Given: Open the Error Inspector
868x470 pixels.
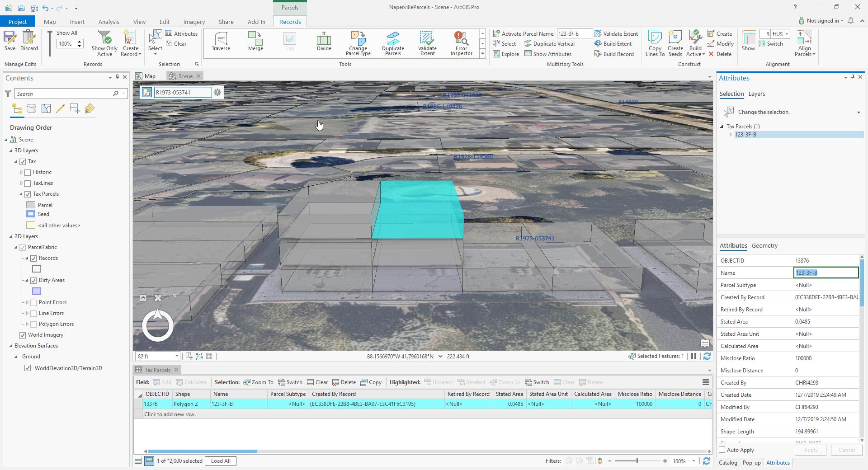Looking at the screenshot, I should (x=460, y=42).
